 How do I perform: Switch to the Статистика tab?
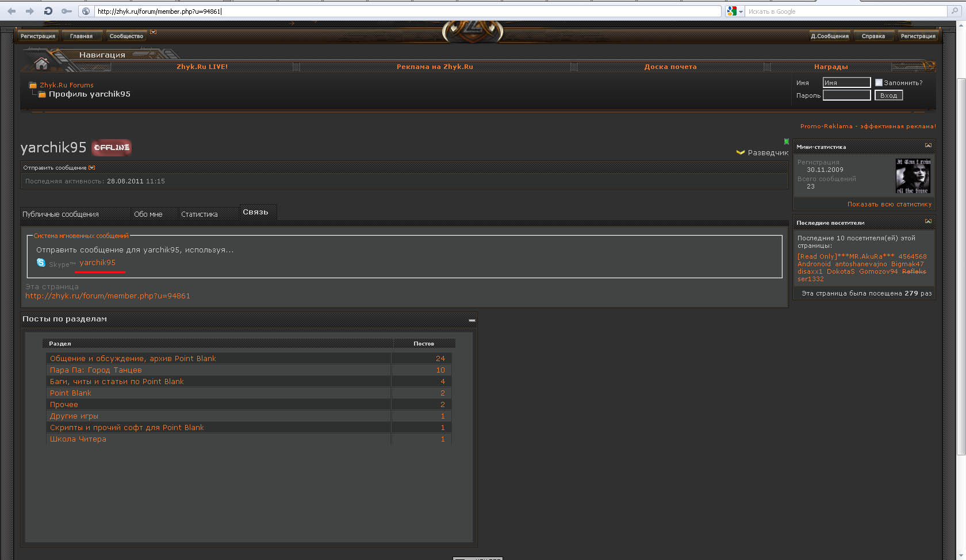(200, 214)
